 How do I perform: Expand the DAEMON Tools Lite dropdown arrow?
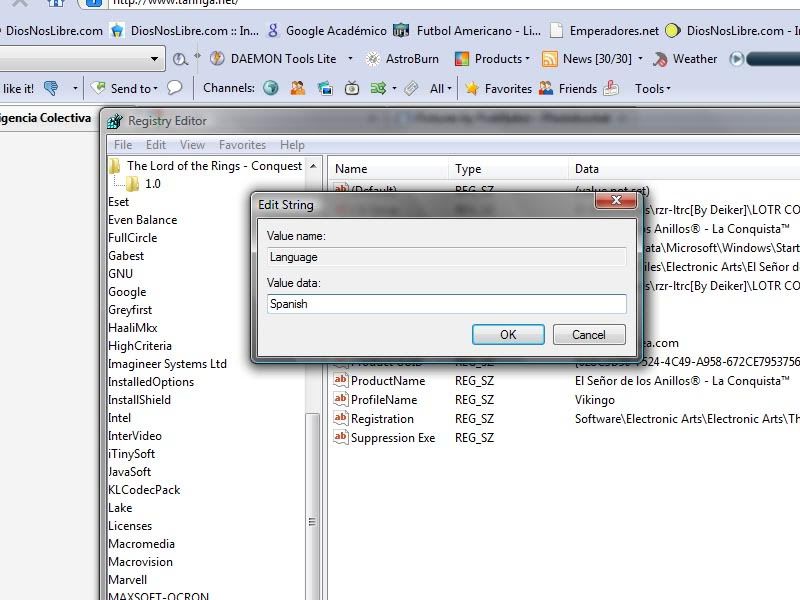[x=350, y=59]
